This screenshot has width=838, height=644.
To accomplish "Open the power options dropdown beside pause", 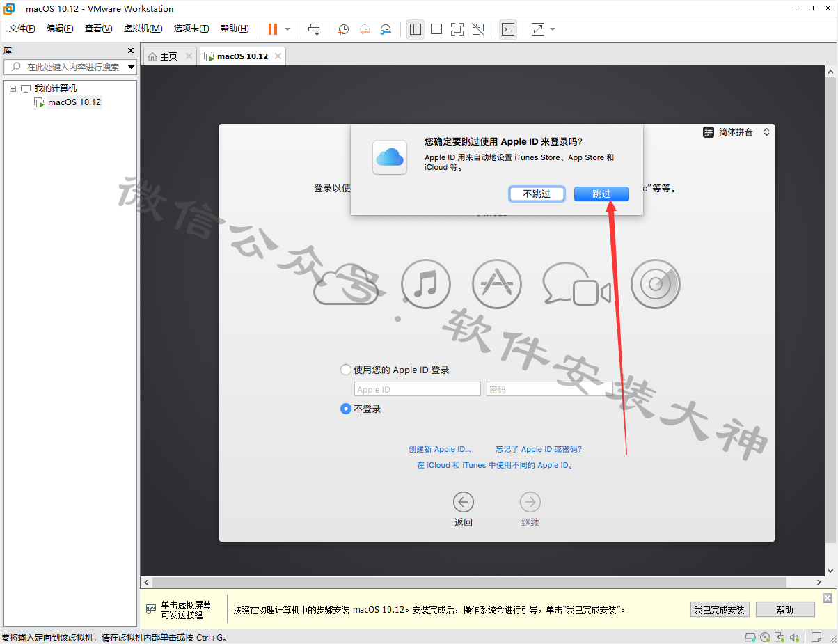I will (x=287, y=29).
